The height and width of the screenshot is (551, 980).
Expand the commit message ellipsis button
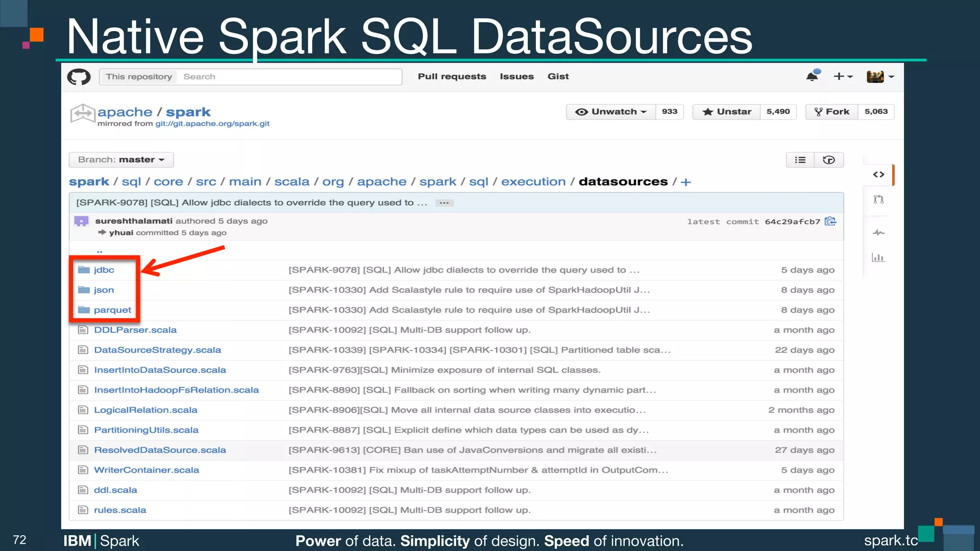444,203
